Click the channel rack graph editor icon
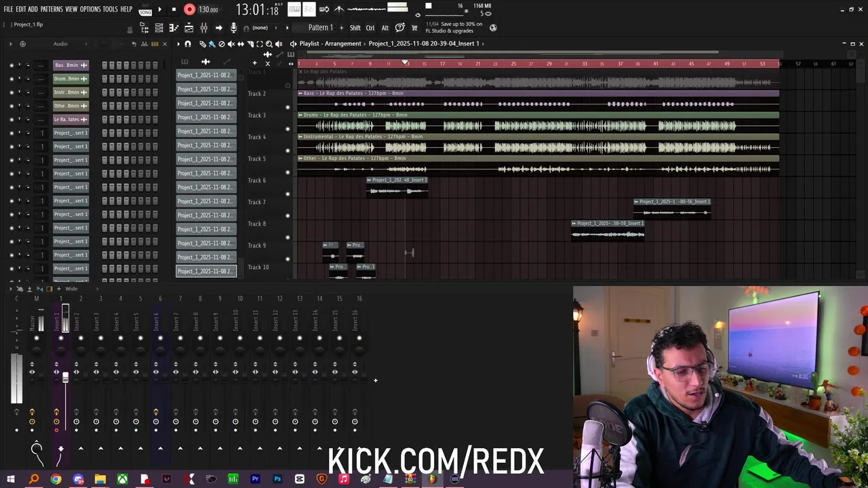The width and height of the screenshot is (868, 488). click(x=144, y=43)
